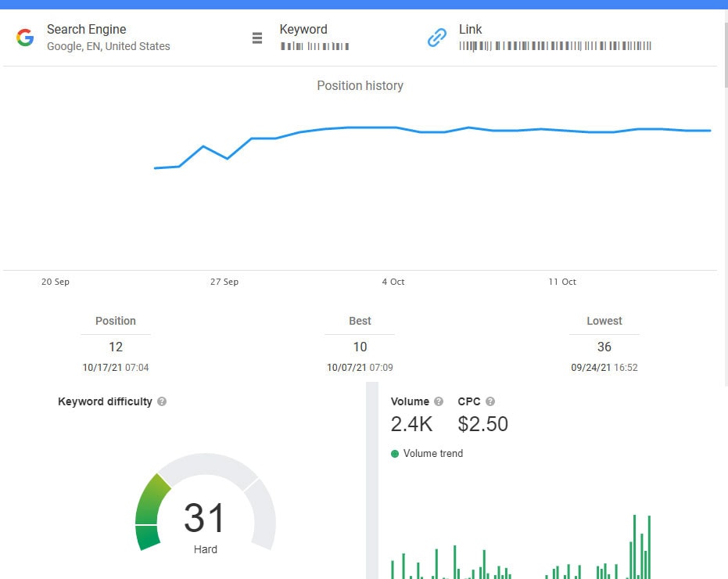728x579 pixels.
Task: Click the tallest bar in Volume trend chart
Action: (634, 546)
